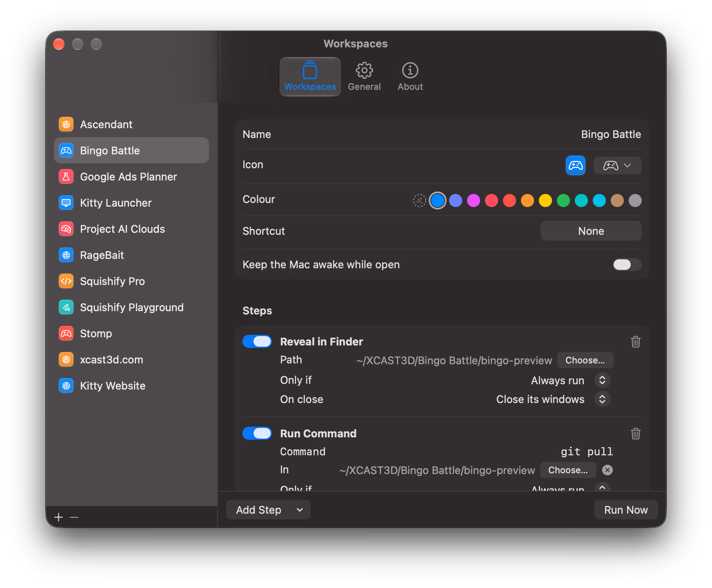Open the Add Step dropdown menu
Viewport: 712px width, 588px height.
click(268, 510)
